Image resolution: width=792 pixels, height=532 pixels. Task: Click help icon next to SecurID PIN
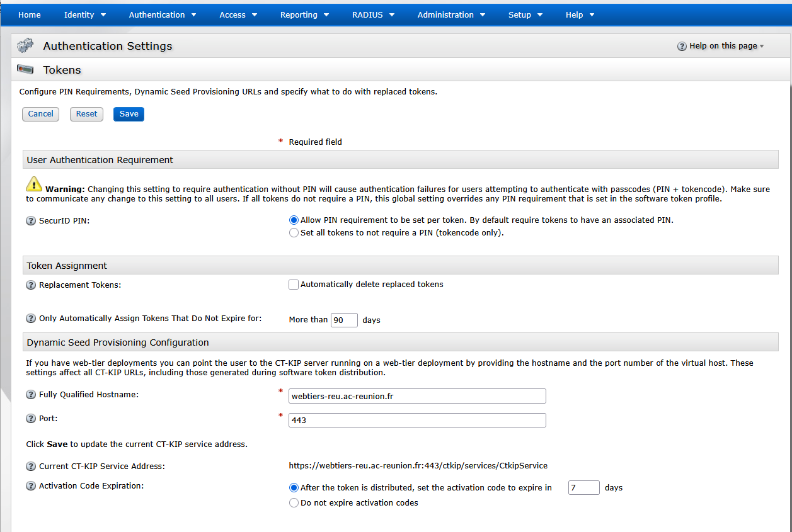tap(31, 221)
